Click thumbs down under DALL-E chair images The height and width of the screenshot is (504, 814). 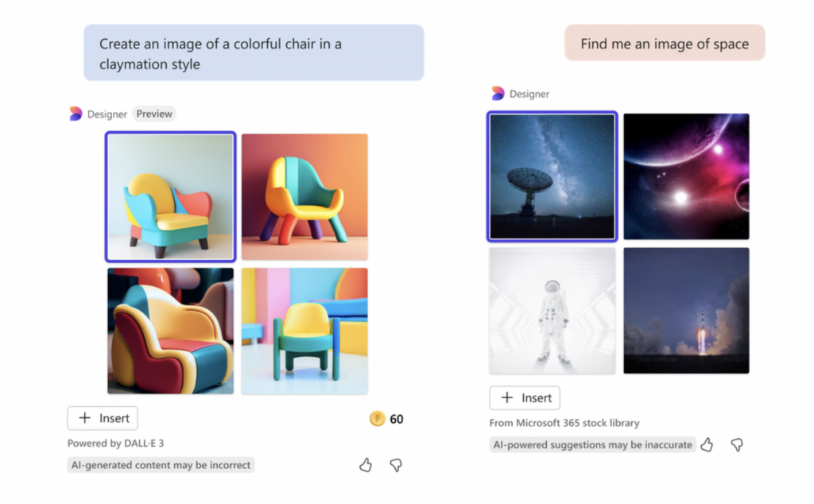[x=396, y=465]
